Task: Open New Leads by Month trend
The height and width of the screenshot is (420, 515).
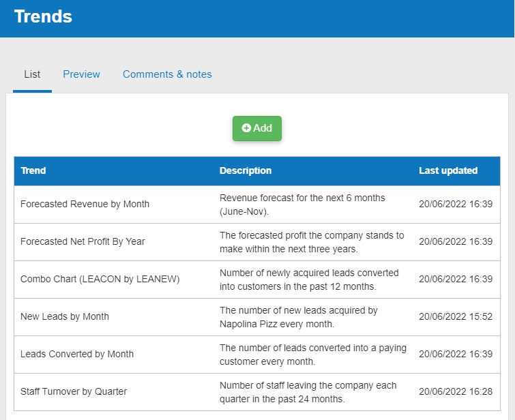Action: pyautogui.click(x=65, y=316)
